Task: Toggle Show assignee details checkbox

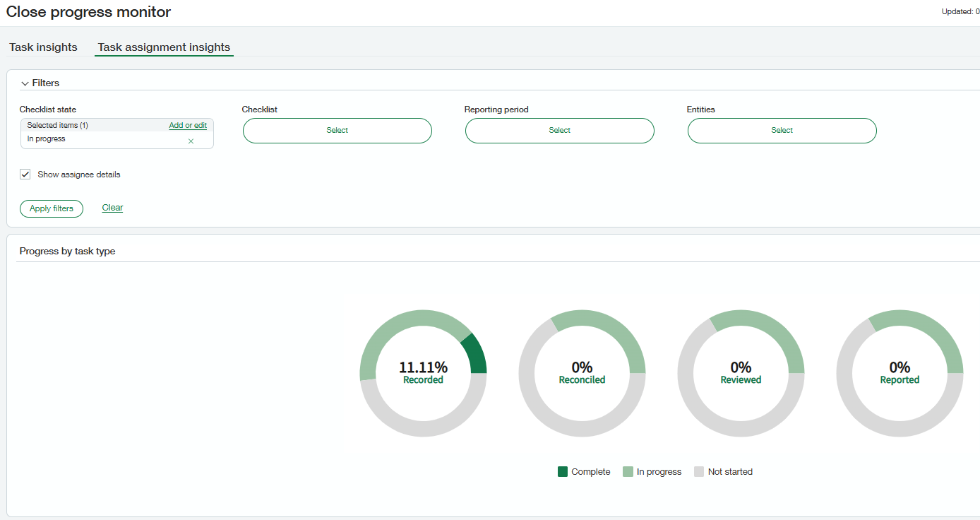Action: [x=25, y=175]
